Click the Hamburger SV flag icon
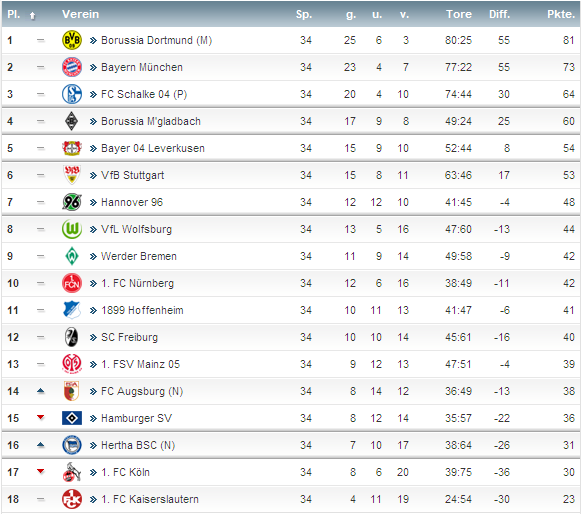581x514 pixels. 72,418
